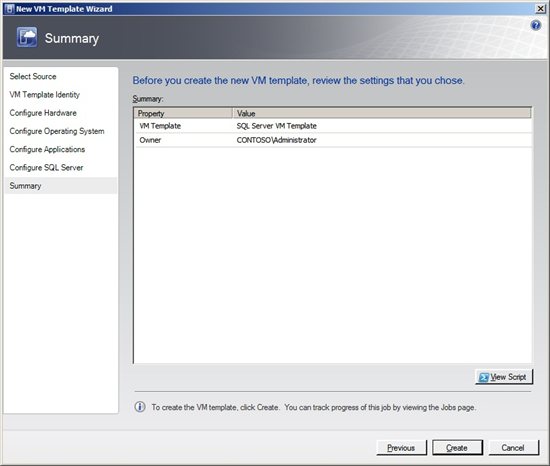Open the View Script button

[x=504, y=377]
